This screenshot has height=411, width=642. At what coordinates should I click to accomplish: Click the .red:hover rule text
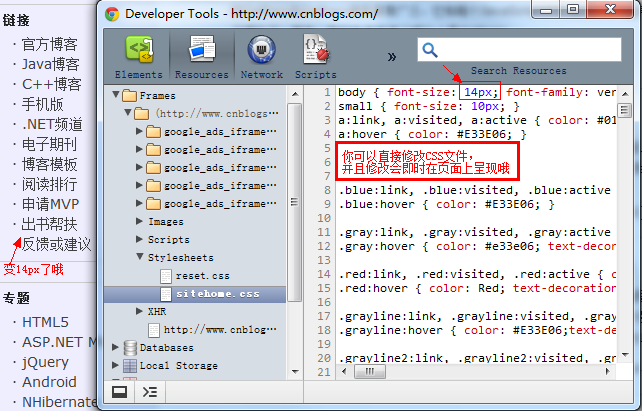click(x=477, y=288)
